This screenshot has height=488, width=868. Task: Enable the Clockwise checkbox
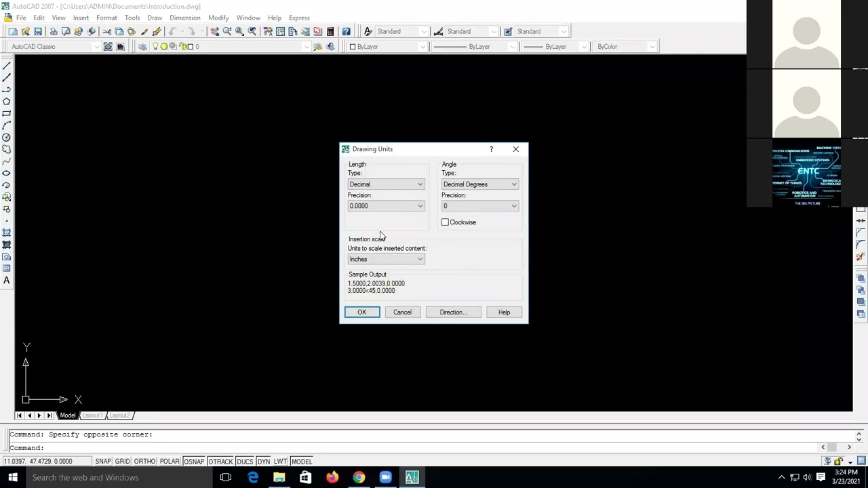pyautogui.click(x=445, y=222)
